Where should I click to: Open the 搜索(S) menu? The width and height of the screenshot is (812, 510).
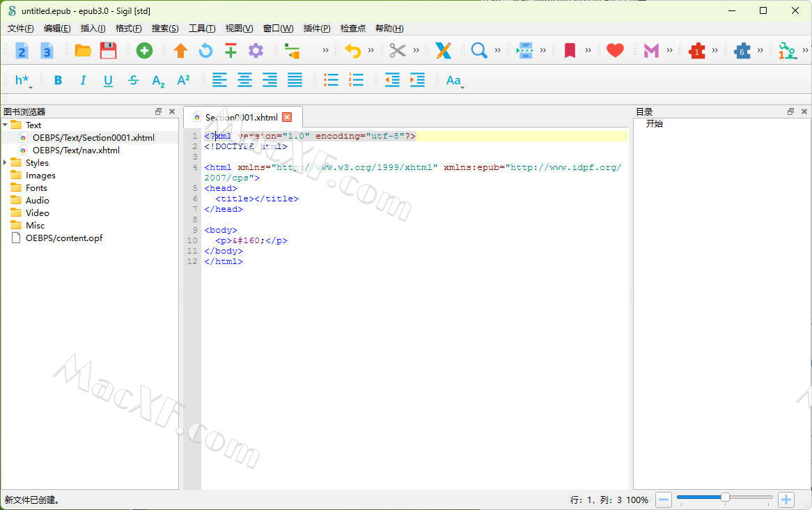coord(164,29)
